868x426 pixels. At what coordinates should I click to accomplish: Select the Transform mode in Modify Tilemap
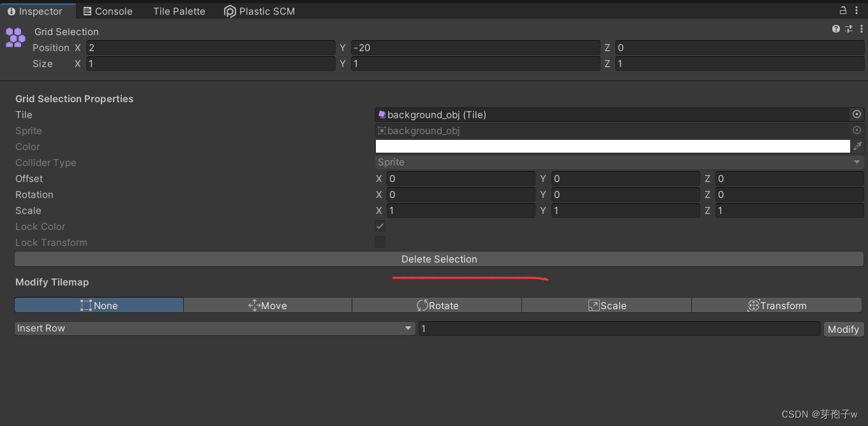pos(776,305)
